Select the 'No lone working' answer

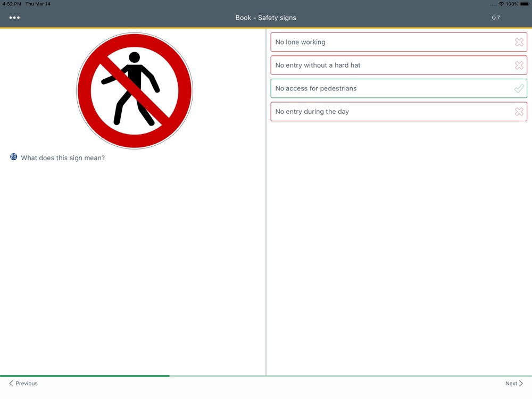tap(398, 42)
